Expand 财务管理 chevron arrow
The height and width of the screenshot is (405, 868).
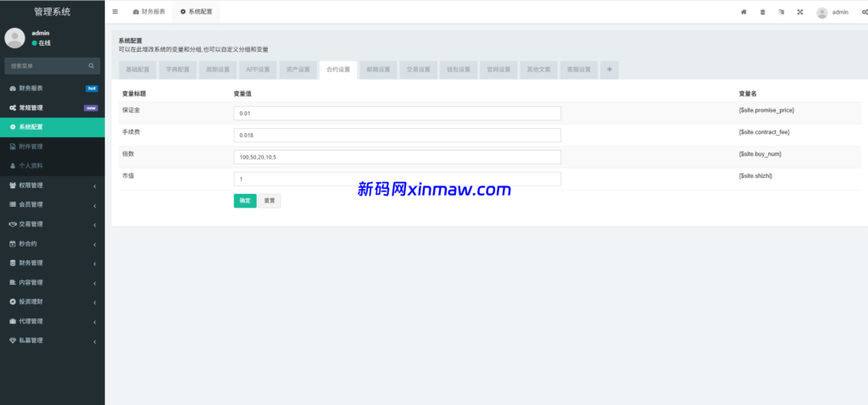point(95,264)
